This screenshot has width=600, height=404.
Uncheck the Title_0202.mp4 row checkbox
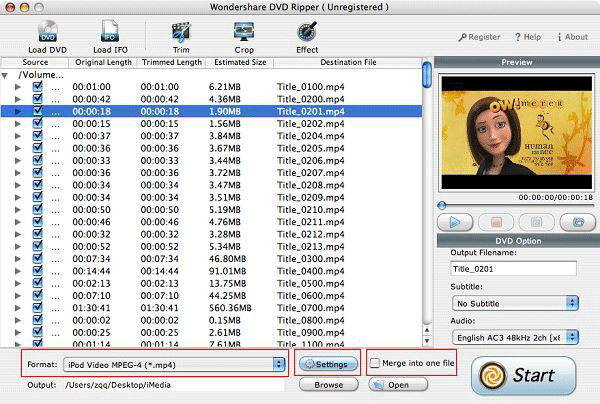point(38,123)
